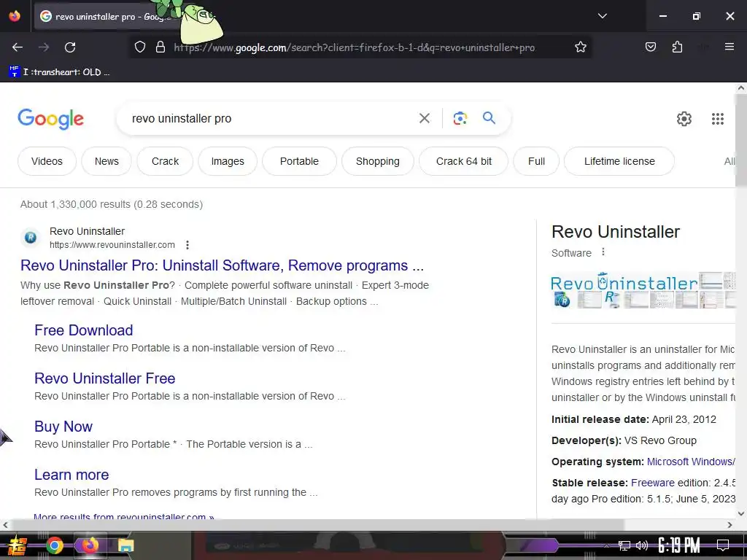Click the Firefox icon in the title bar
The height and width of the screenshot is (560, 747).
pyautogui.click(x=15, y=16)
